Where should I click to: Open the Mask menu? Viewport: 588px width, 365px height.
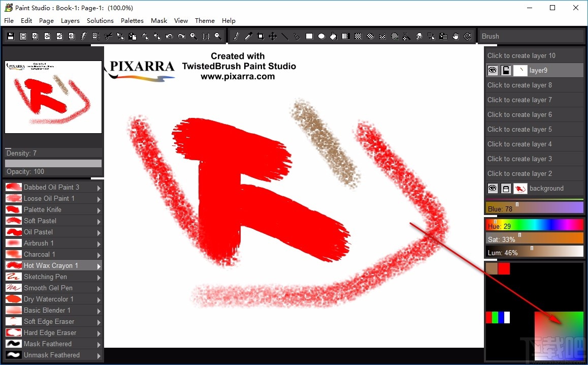point(159,20)
